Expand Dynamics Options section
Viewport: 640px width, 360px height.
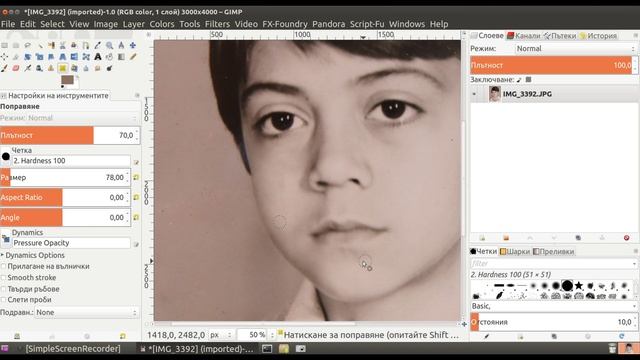coord(2,255)
